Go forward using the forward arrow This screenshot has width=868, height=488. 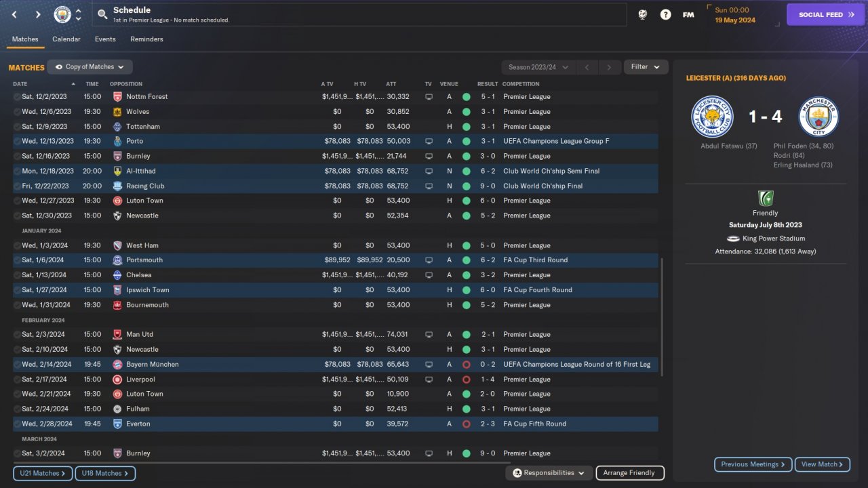click(x=38, y=14)
